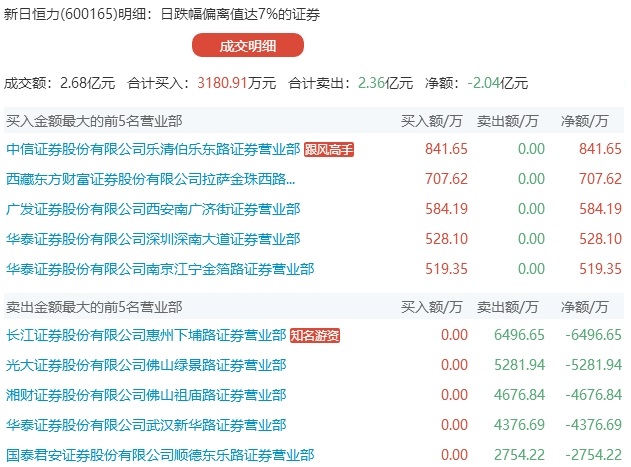Click buy amount 0.00 in 长江证券 row
This screenshot has height=467, width=631.
[454, 335]
